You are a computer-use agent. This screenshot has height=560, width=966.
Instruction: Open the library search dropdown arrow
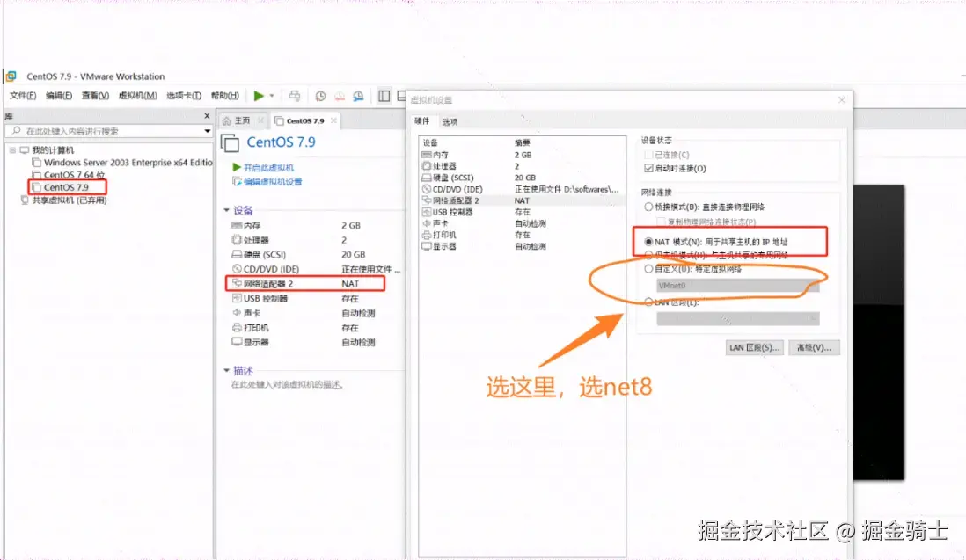[x=207, y=131]
